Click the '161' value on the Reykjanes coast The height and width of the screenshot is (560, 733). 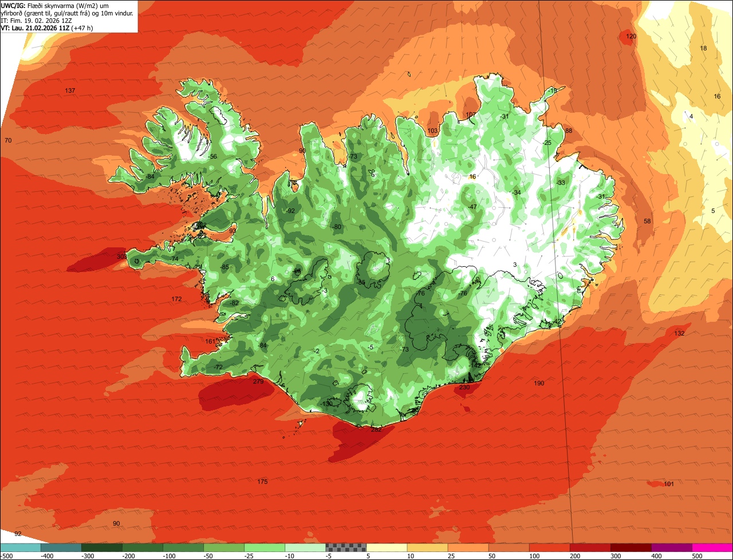(x=210, y=341)
